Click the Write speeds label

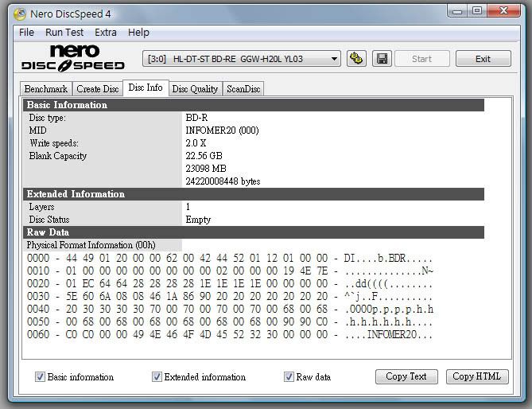click(x=54, y=143)
